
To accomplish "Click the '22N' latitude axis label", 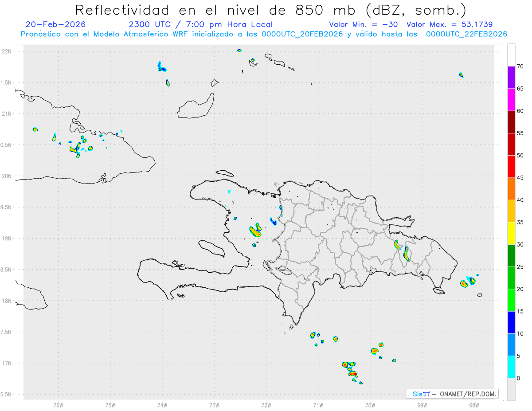I will [x=7, y=51].
